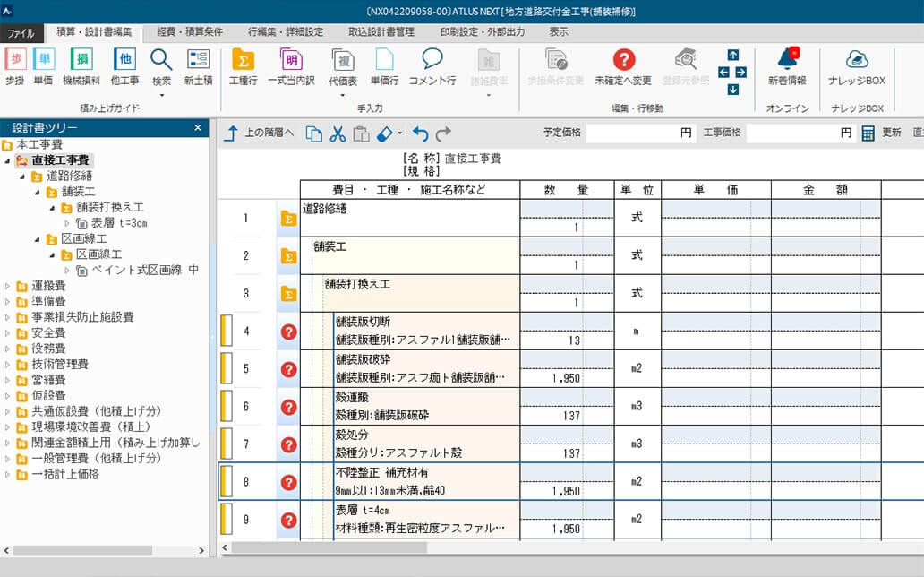The height and width of the screenshot is (577, 924).
Task: Click the undo arrow
Action: click(420, 134)
